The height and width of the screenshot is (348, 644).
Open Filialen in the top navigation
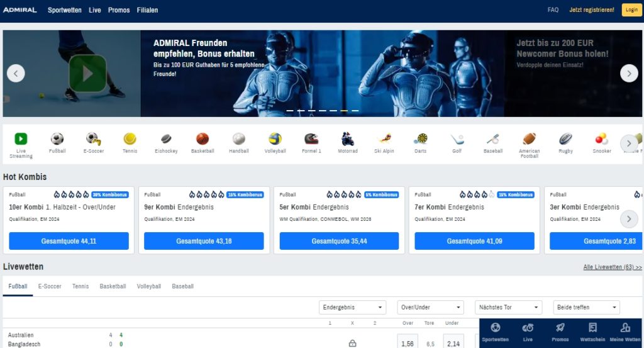coord(147,10)
